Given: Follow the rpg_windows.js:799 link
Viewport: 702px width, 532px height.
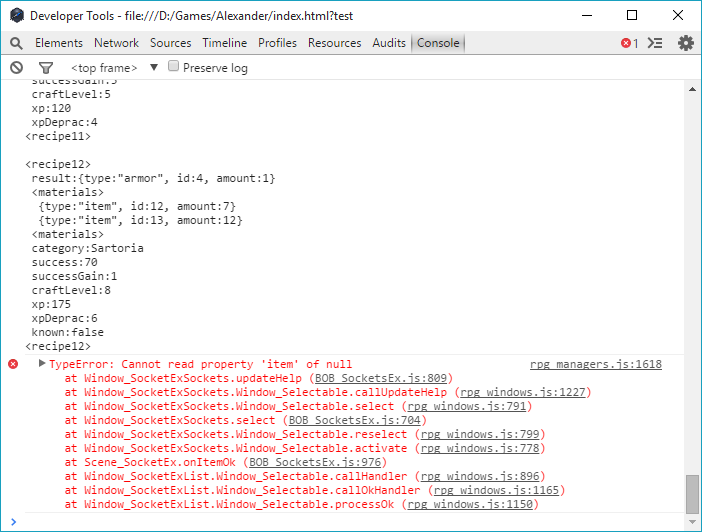Looking at the screenshot, I should [x=480, y=434].
